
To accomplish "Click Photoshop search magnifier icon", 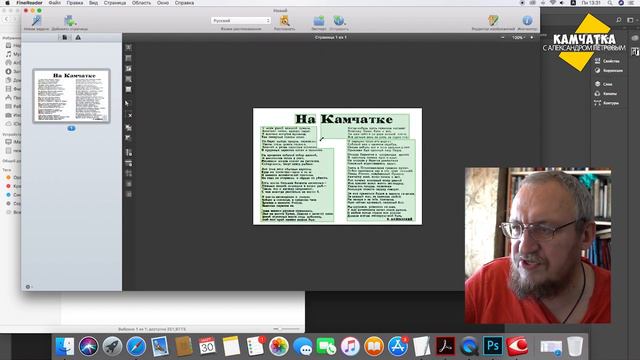I will pyautogui.click(x=619, y=20).
